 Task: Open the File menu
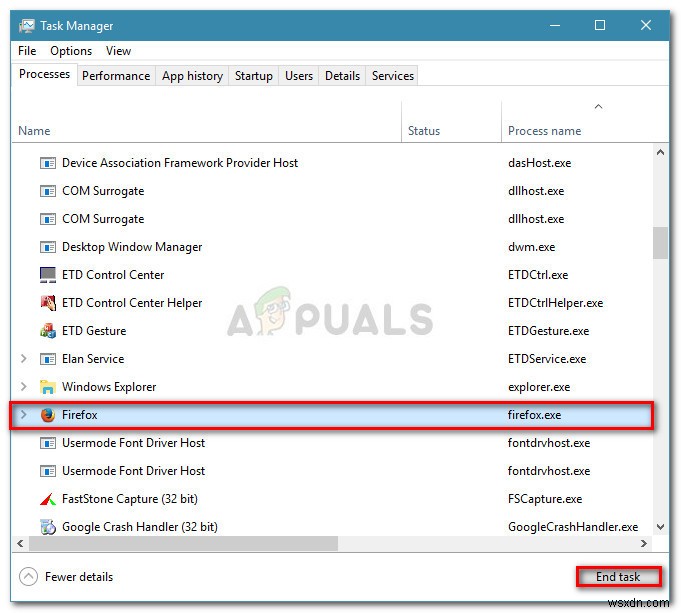pos(27,51)
